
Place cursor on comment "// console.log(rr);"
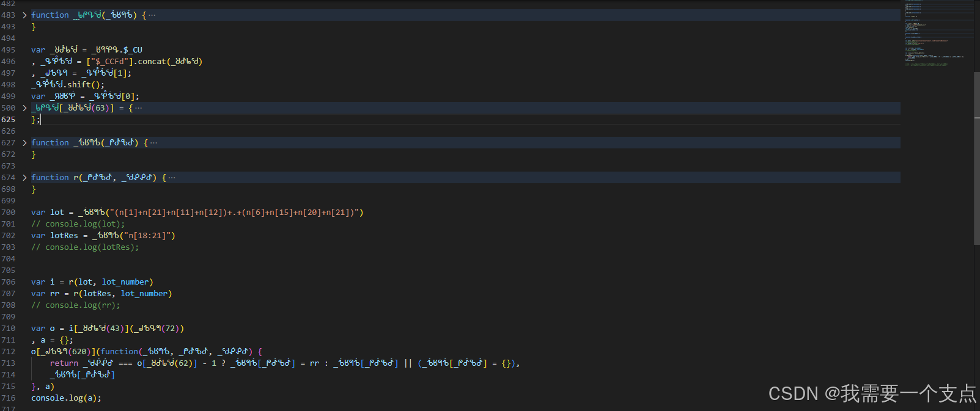point(76,305)
